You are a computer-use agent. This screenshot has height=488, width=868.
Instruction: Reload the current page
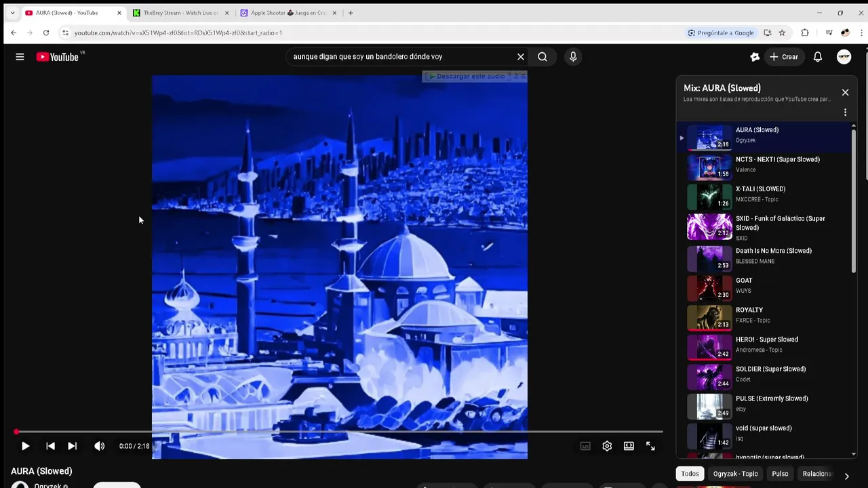46,33
